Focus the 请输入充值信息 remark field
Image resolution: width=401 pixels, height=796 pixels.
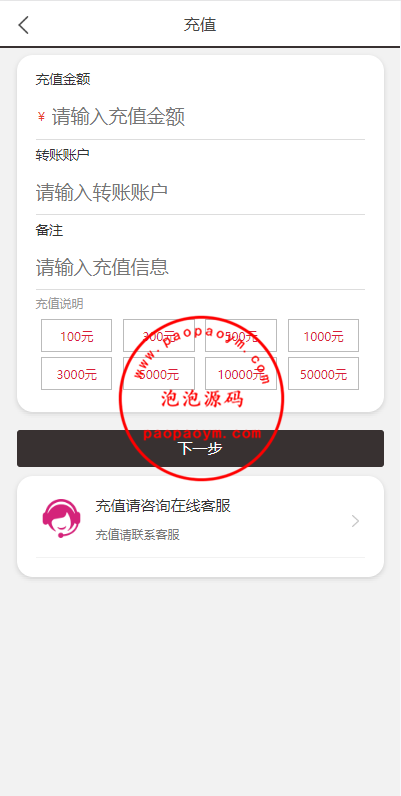coord(200,267)
